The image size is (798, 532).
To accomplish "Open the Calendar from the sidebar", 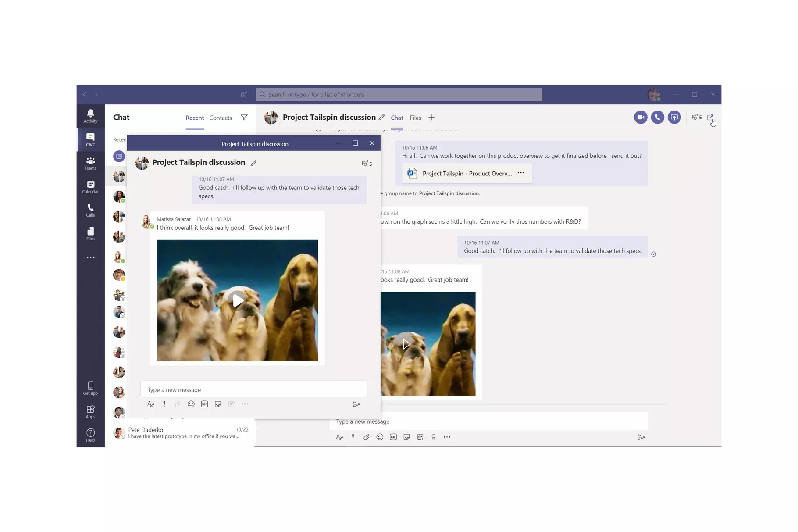I will 90,187.
